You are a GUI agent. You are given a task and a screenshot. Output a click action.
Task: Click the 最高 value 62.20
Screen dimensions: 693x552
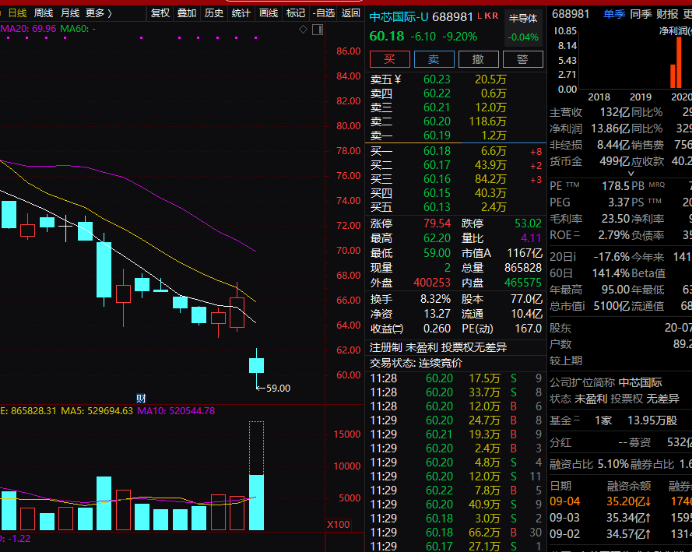(437, 238)
